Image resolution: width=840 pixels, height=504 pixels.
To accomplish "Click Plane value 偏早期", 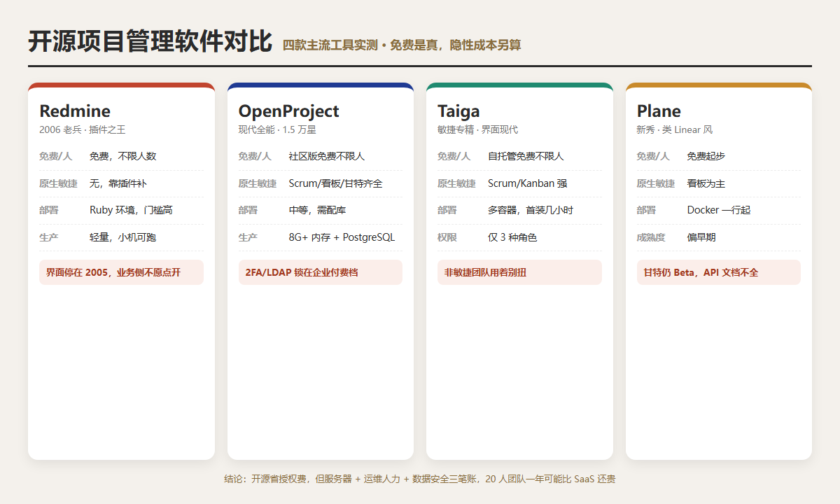I will (x=701, y=237).
